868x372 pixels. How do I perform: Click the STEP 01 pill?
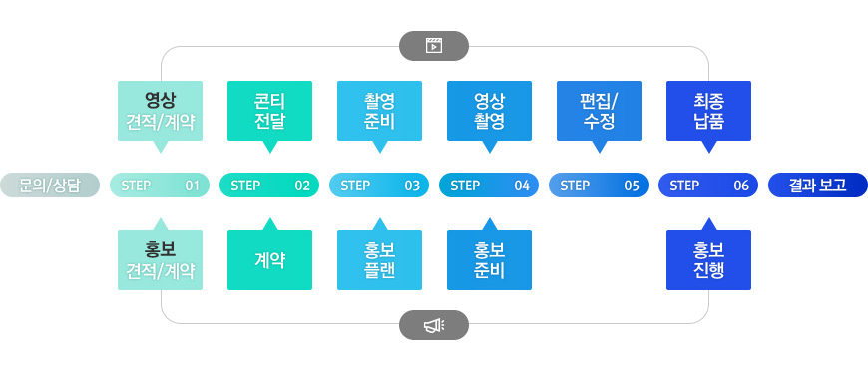pyautogui.click(x=160, y=185)
